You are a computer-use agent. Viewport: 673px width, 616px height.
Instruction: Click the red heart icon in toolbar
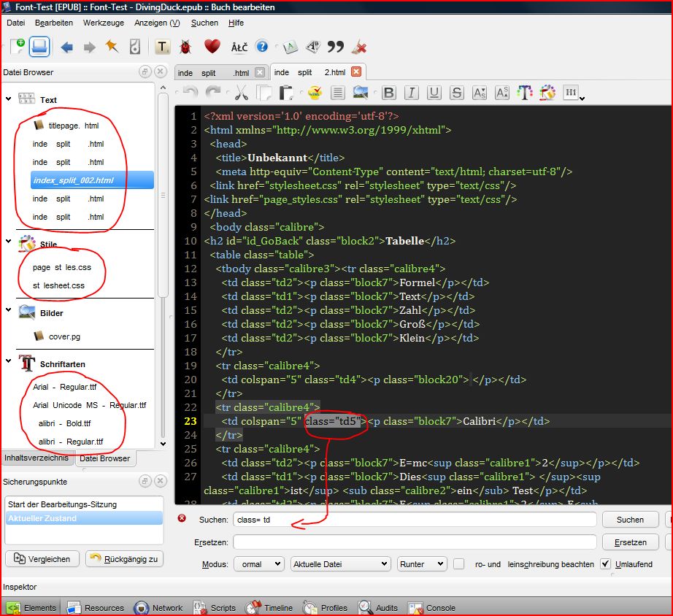click(212, 47)
